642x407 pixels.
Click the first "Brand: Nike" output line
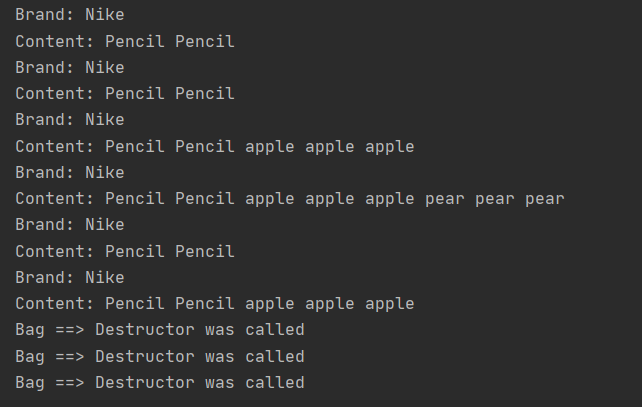pyautogui.click(x=70, y=15)
